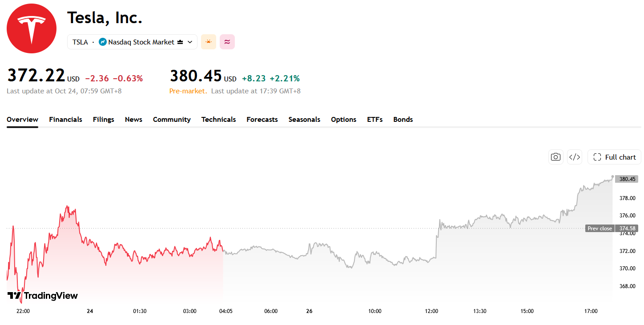Viewport: 644px width, 325px height.
Task: Open the TSLA symbol exchange dropdown
Action: point(132,42)
